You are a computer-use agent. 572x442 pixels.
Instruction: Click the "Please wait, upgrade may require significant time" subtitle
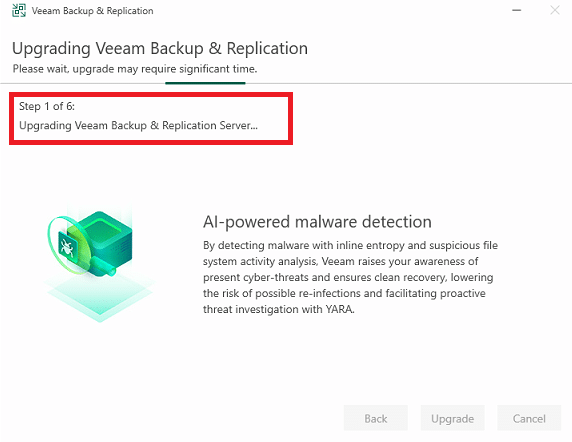[x=135, y=69]
